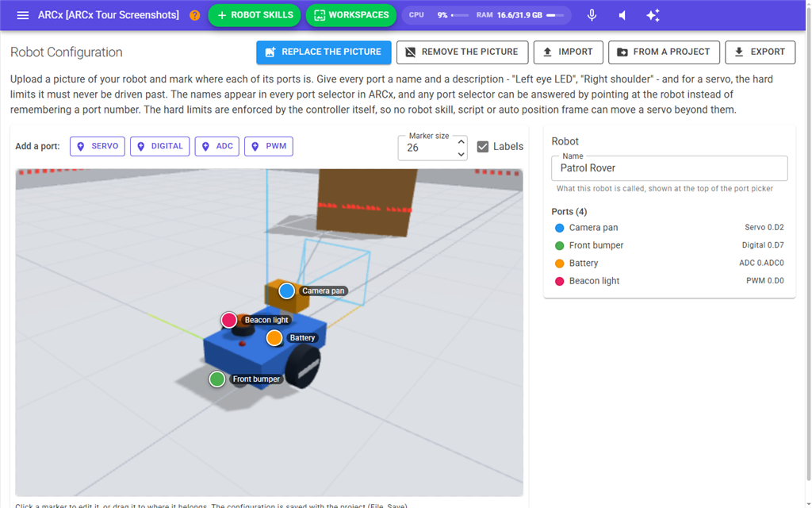
Task: Click the Beacon light label on the picture
Action: pyautogui.click(x=266, y=320)
